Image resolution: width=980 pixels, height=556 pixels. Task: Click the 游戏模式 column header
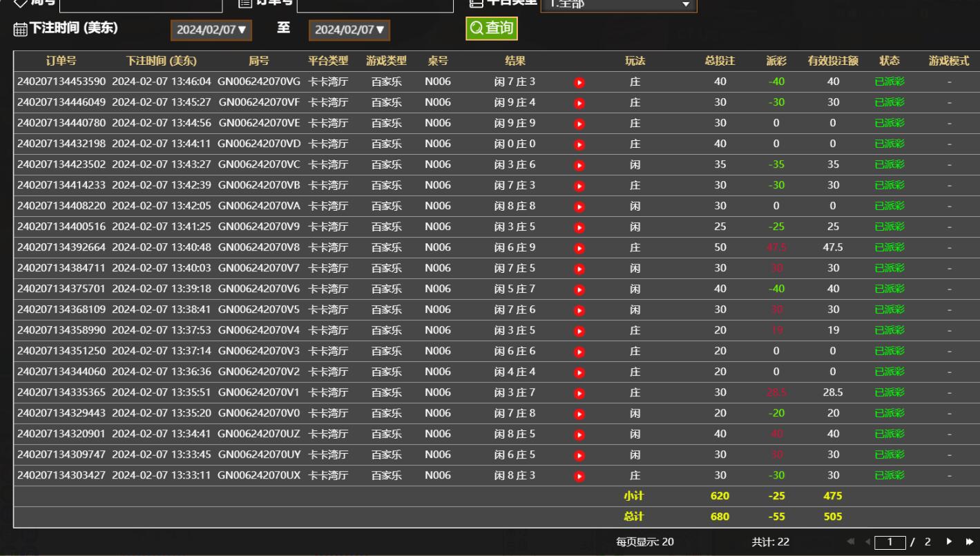[x=949, y=61]
